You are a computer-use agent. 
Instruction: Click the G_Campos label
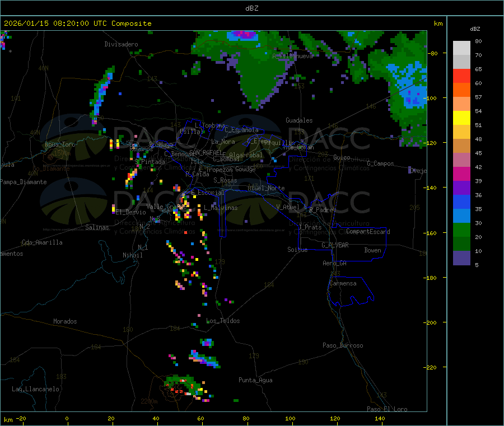381,163
